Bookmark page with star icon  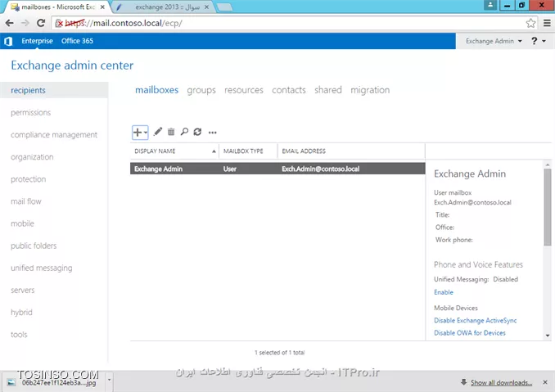tap(530, 23)
